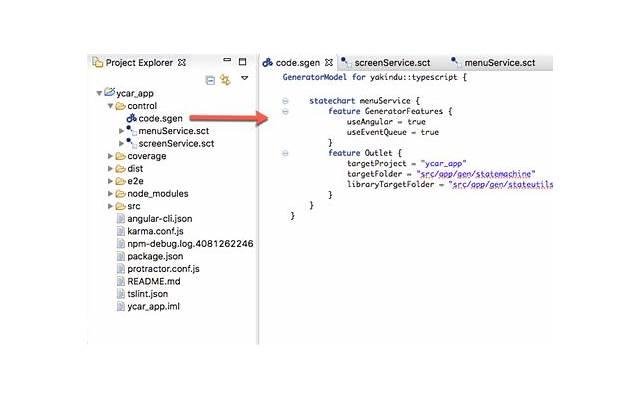Viewport: 640px width, 400px height.
Task: Collapse the control folder
Action: coord(110,106)
